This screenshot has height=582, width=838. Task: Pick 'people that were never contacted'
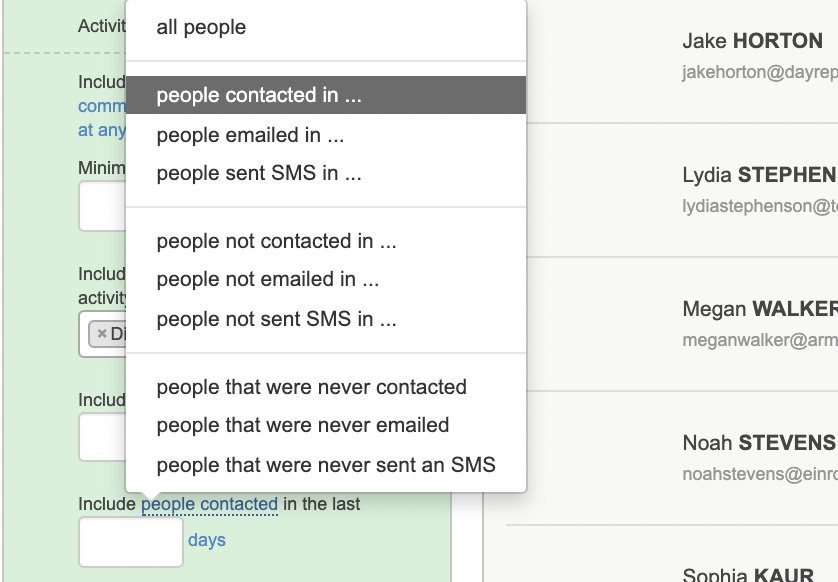(311, 387)
